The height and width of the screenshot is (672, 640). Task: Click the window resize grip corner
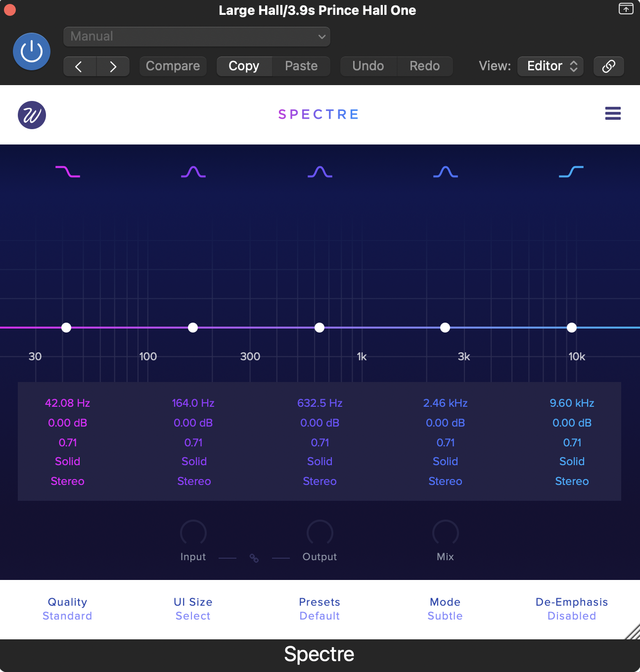point(633,632)
